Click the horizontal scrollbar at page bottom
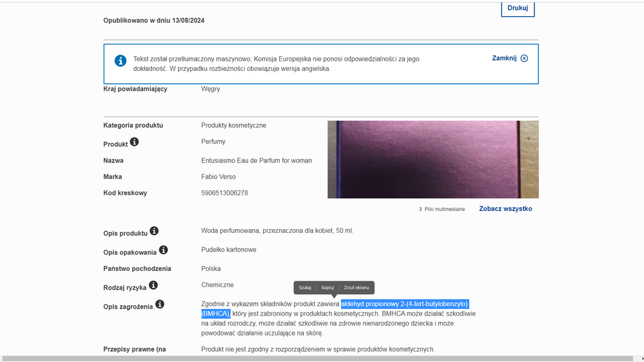 (318, 359)
